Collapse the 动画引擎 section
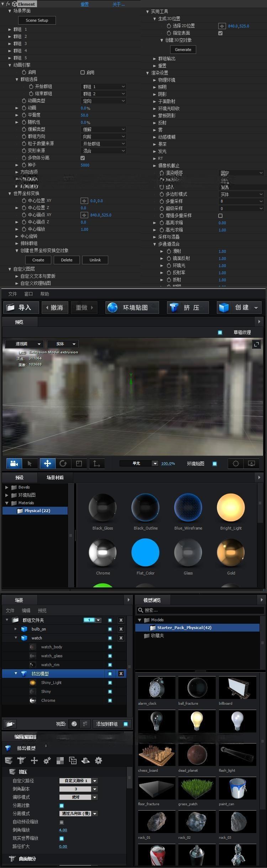The image size is (267, 868). tap(10, 65)
